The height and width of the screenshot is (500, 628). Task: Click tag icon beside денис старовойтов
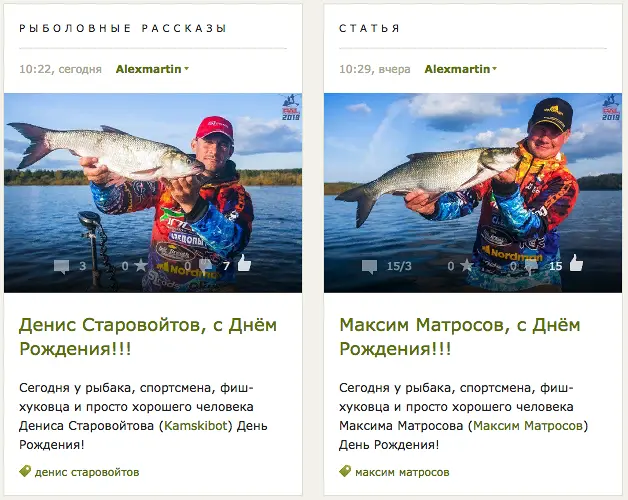point(25,471)
